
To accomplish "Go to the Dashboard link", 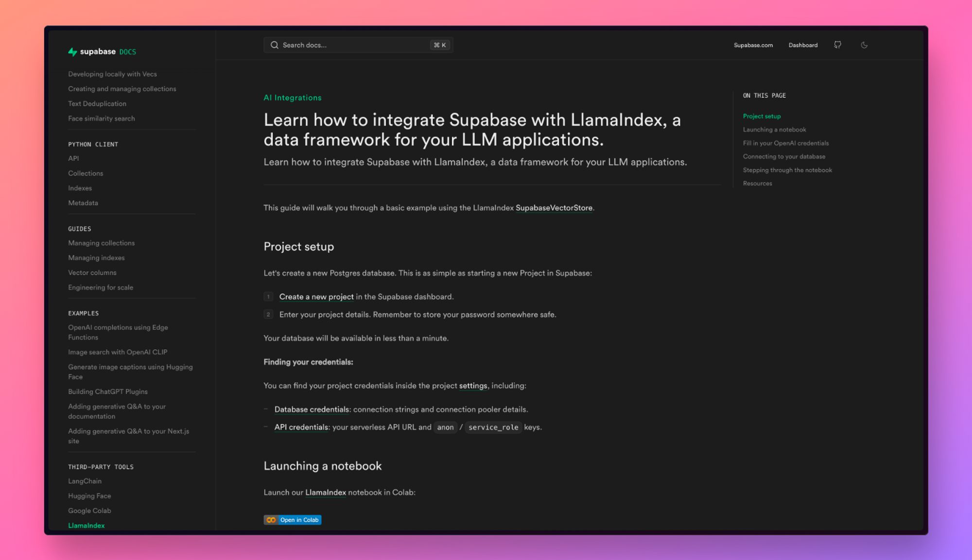I will click(803, 45).
